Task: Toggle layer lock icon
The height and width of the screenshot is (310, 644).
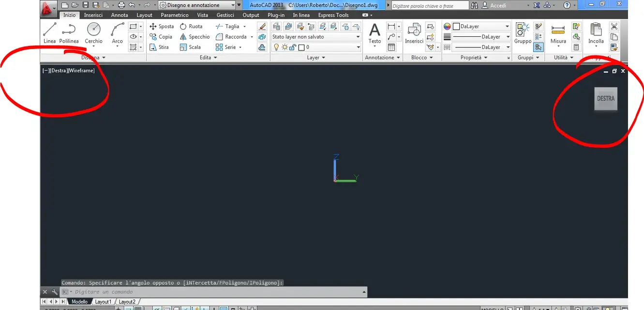Action: pos(292,47)
